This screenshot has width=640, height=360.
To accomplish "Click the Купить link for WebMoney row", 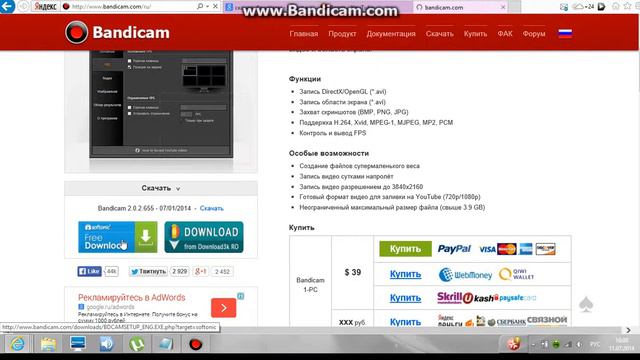I will click(x=405, y=274).
